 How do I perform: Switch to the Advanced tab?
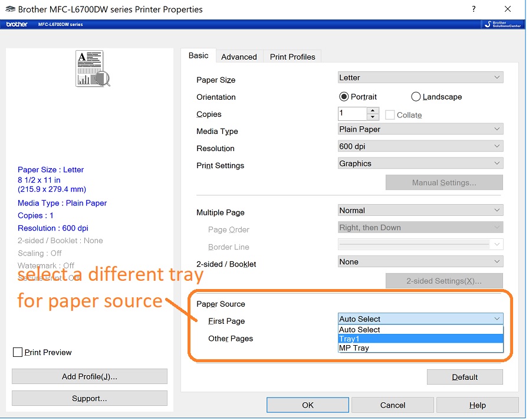[x=239, y=57]
